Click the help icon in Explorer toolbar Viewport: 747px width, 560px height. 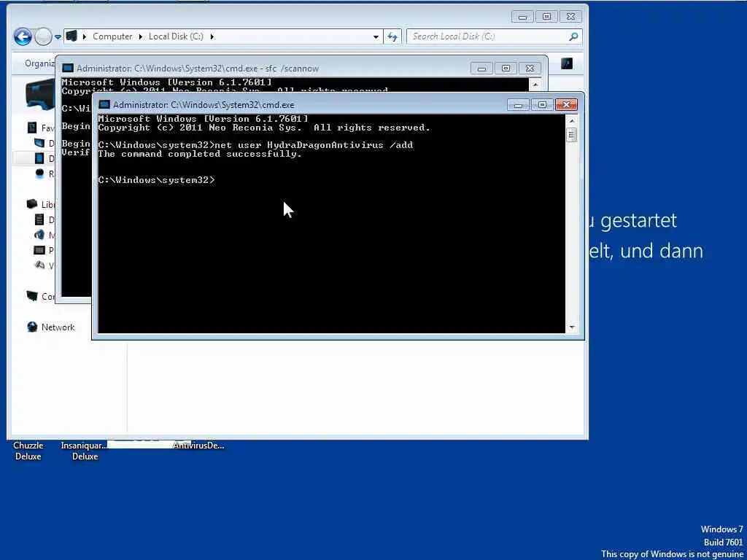pyautogui.click(x=567, y=63)
